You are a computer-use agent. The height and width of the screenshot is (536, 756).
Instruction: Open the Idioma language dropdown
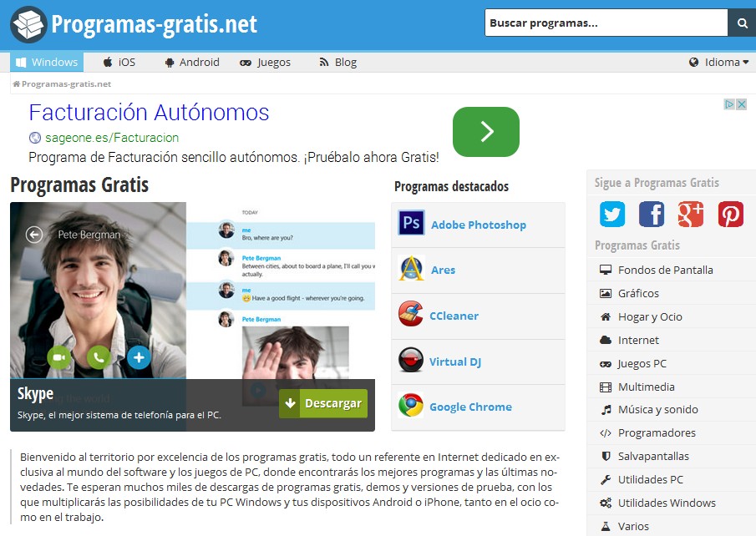click(x=719, y=62)
